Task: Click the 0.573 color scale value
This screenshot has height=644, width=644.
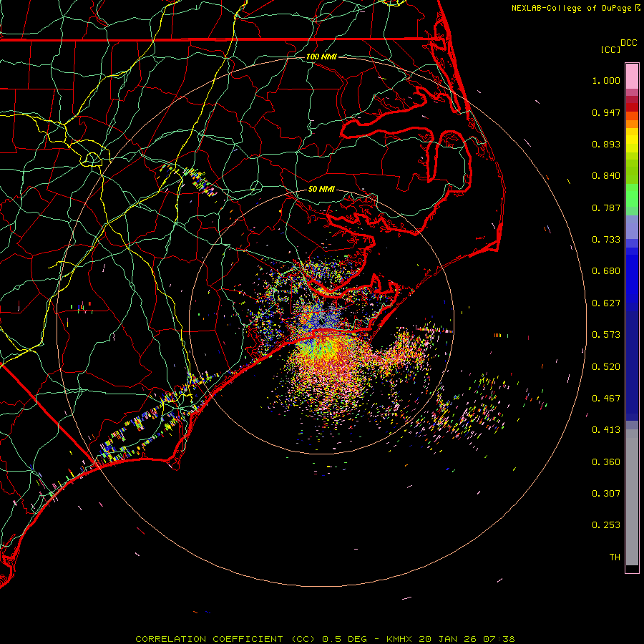Action: tap(606, 335)
